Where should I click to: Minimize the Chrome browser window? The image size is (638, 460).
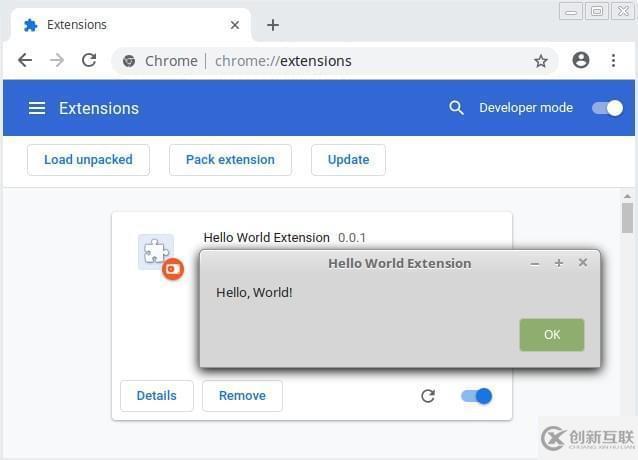coord(571,12)
